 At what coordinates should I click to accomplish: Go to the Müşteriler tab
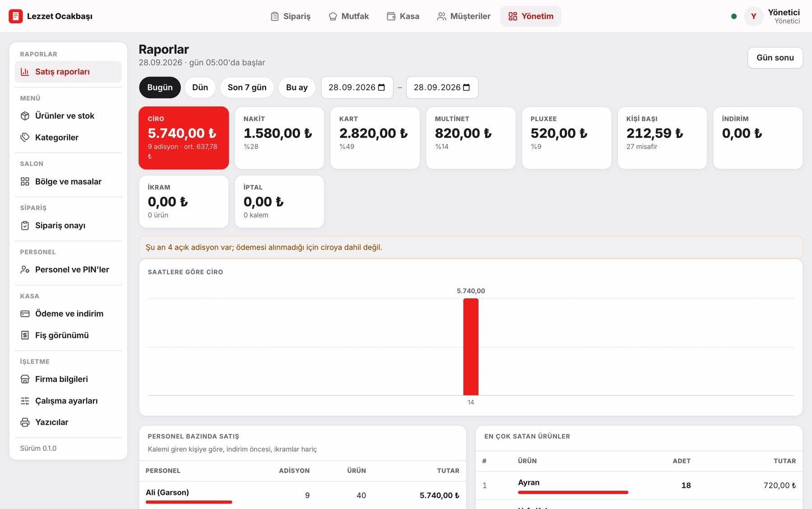[x=464, y=16]
